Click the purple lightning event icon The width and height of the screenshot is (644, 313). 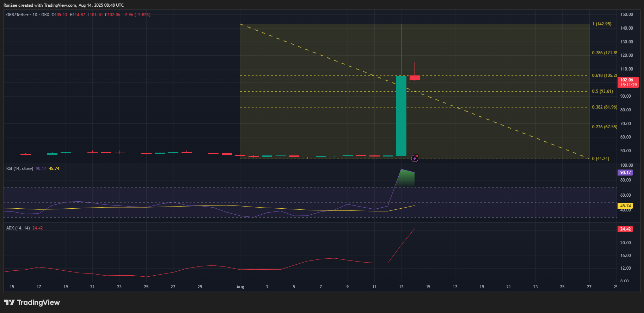415,159
